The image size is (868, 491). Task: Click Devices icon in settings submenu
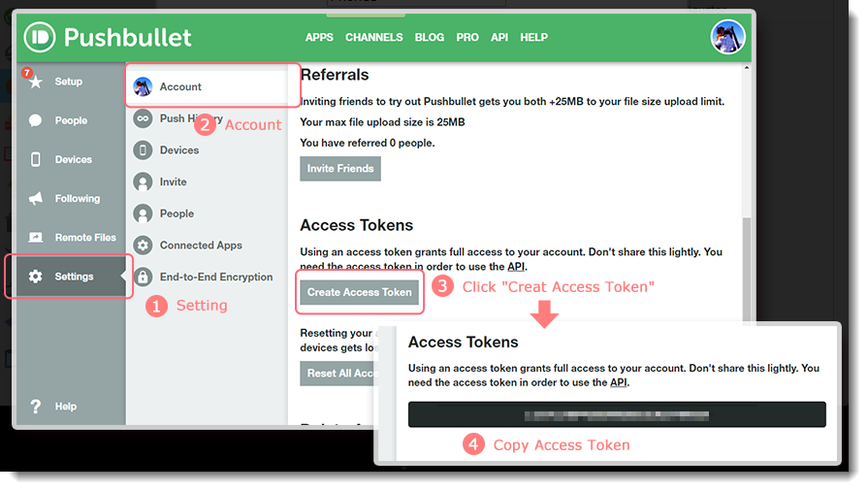pos(143,150)
